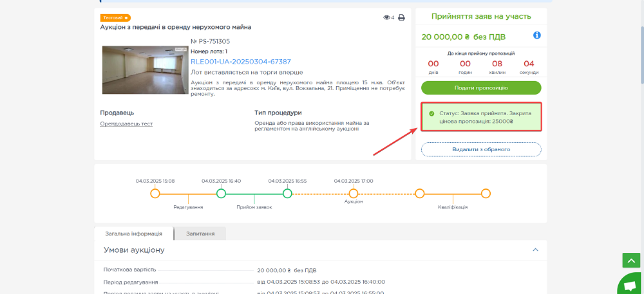The width and height of the screenshot is (644, 294).
Task: Click the timeline marker at 04.03.2025 16:55
Action: coord(287,193)
